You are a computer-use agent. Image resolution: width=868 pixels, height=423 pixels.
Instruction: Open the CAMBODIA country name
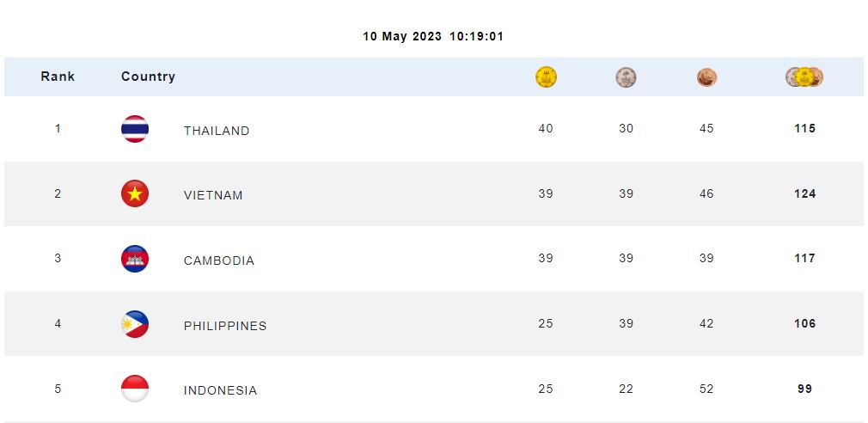coord(218,261)
